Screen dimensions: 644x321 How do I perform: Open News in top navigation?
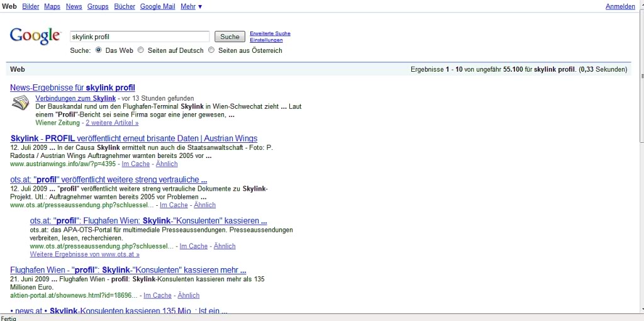(x=74, y=6)
